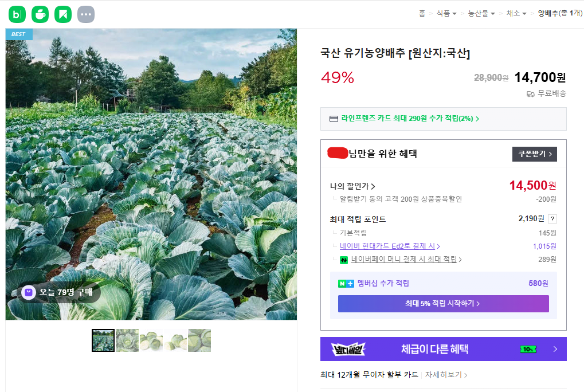This screenshot has height=392, width=584.
Task: Click the 49% discount rate
Action: pyautogui.click(x=338, y=78)
